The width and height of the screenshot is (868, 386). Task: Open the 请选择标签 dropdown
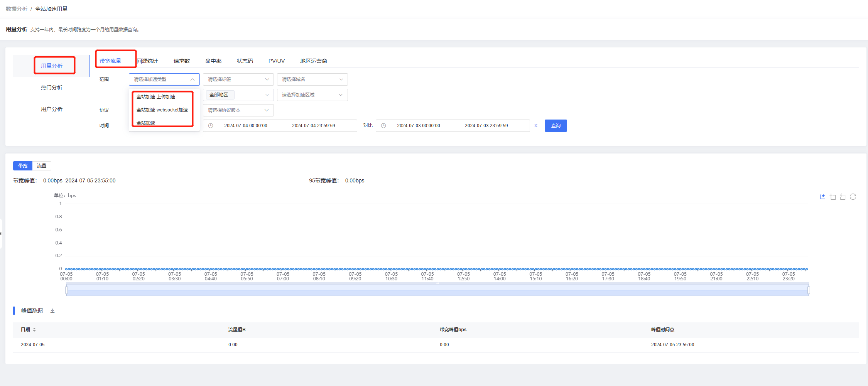(x=238, y=79)
